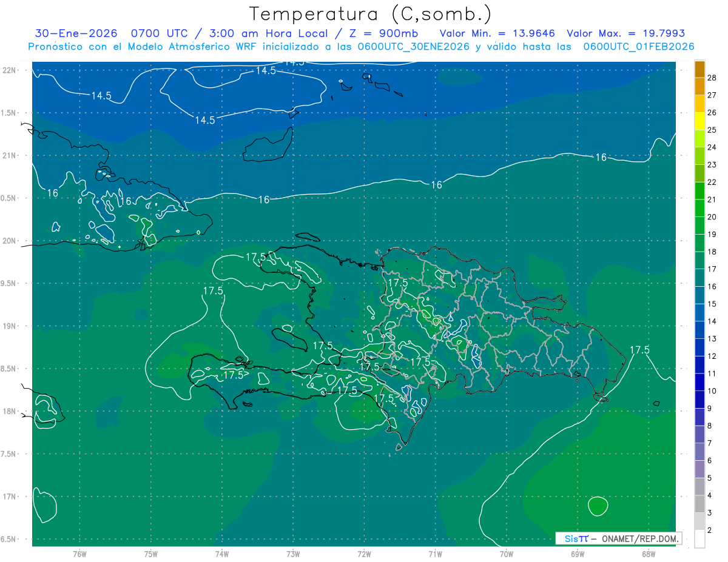The height and width of the screenshot is (562, 728).
Task: Click the 68W longitude axis label
Action: click(649, 554)
